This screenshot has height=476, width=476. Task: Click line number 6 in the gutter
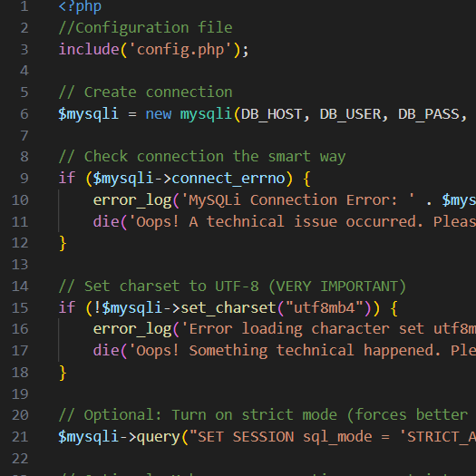(24, 114)
